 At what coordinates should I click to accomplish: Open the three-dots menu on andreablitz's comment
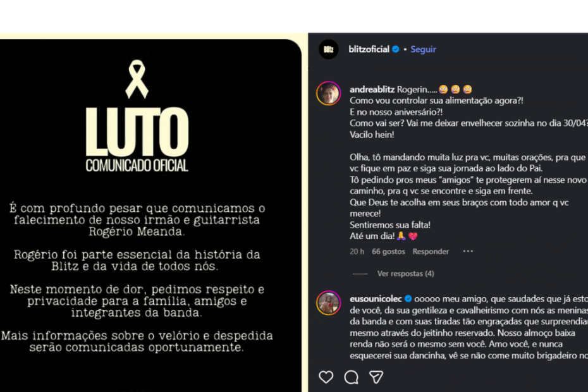tap(468, 251)
